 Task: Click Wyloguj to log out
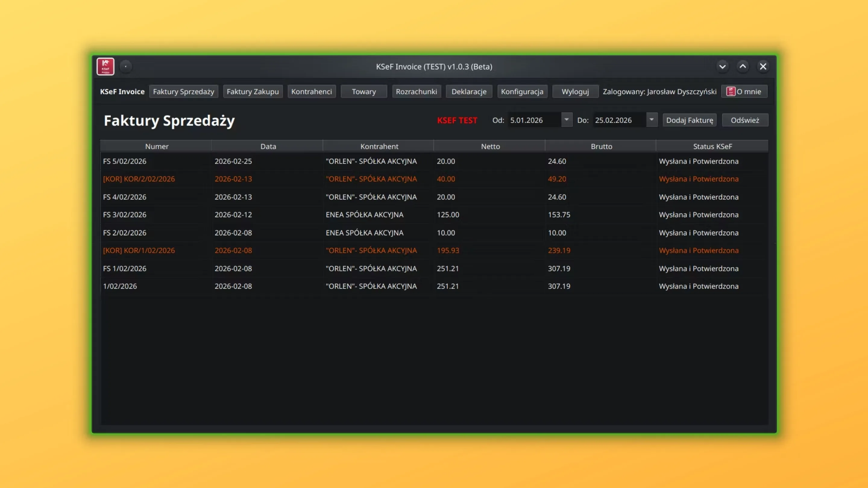[575, 91]
